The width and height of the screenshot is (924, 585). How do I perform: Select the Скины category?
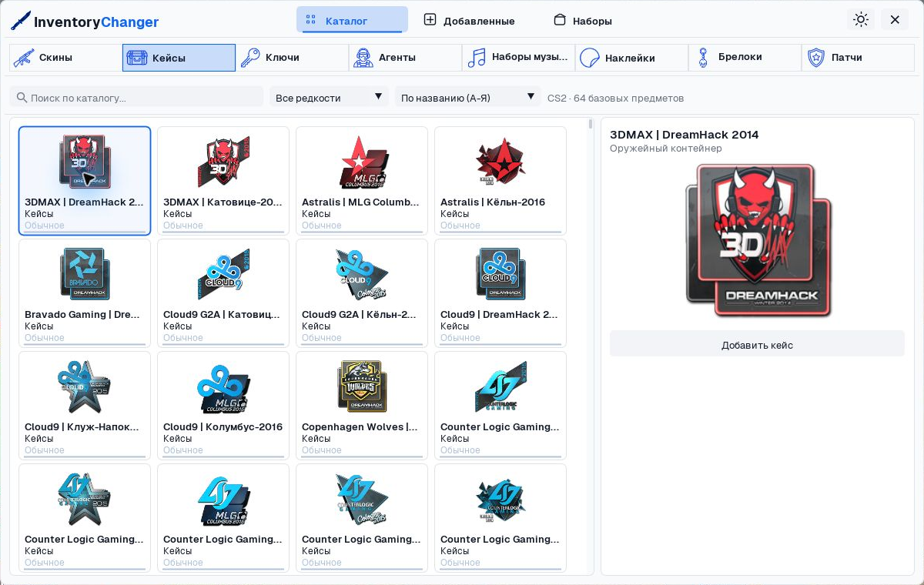pos(65,58)
